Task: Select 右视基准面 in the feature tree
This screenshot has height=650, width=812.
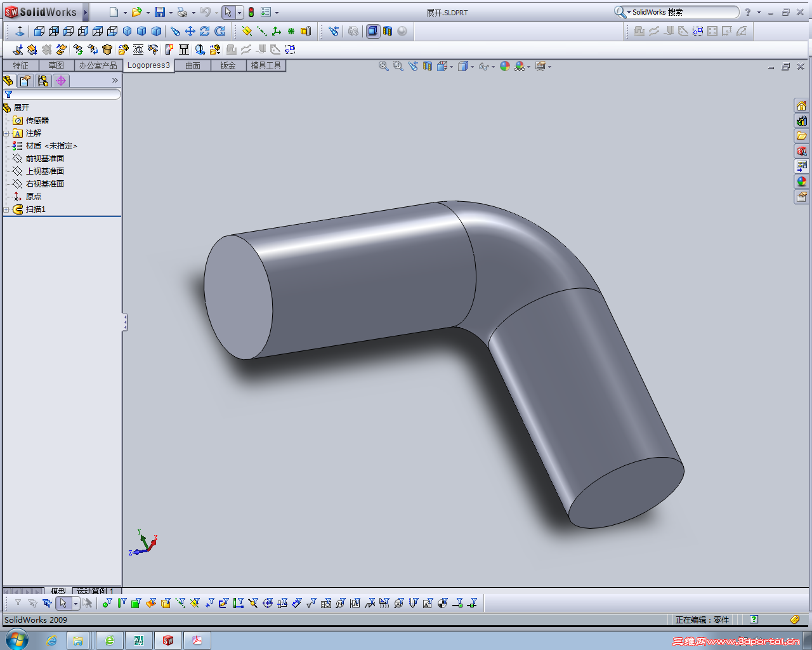Action: click(x=45, y=184)
